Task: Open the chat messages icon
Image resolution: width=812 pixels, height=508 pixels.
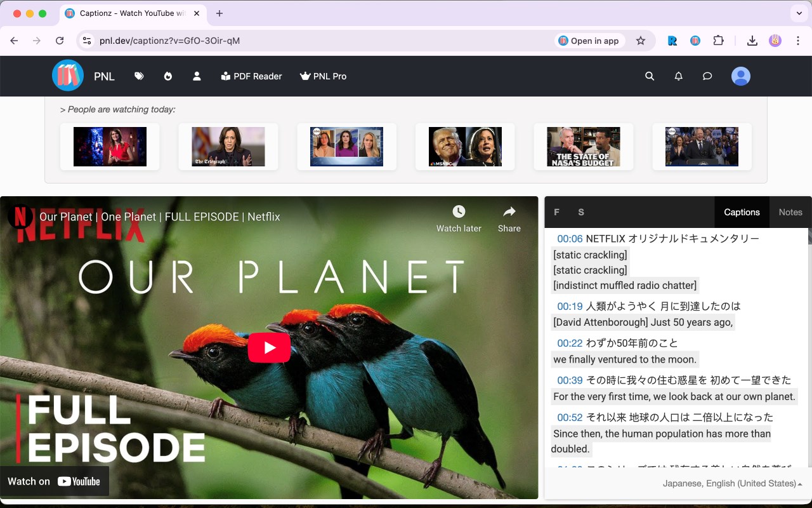Action: click(707, 76)
